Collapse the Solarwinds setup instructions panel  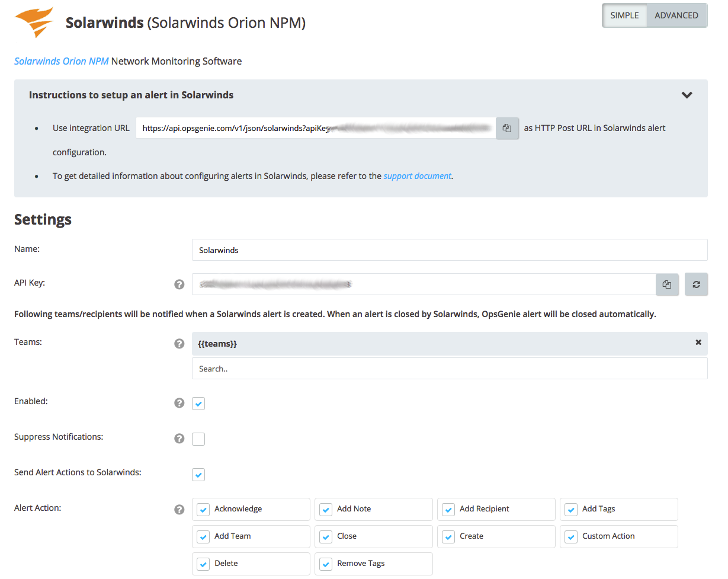[x=687, y=95]
